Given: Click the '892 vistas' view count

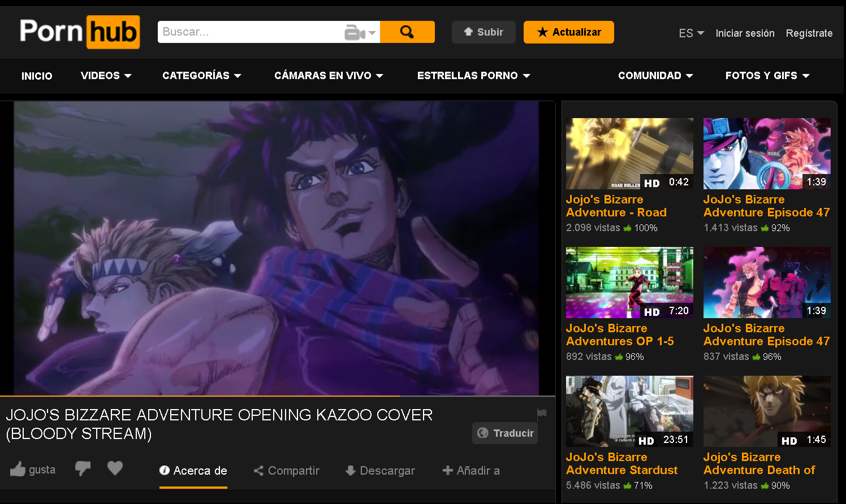Looking at the screenshot, I should pos(589,357).
